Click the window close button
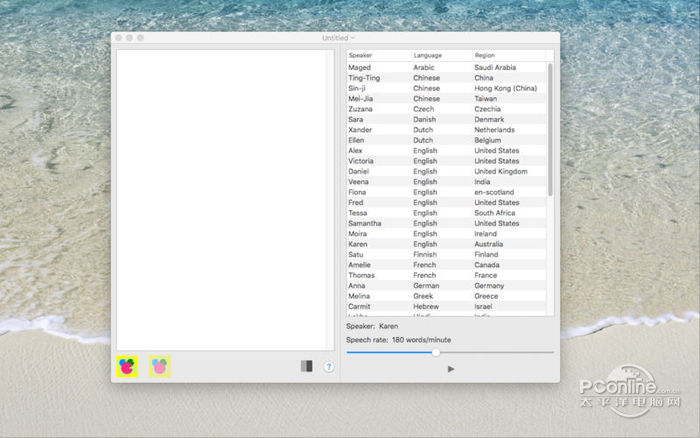Screen dimensions: 700x438 pyautogui.click(x=119, y=38)
